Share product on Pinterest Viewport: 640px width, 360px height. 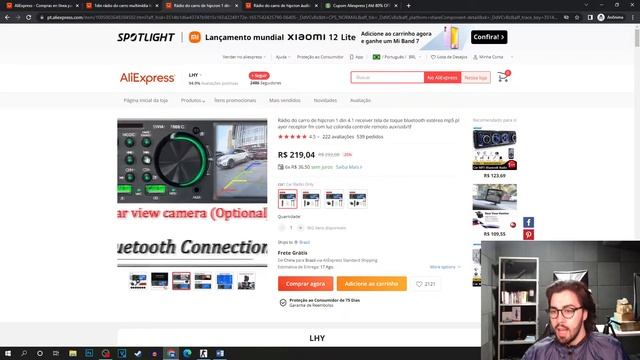[529, 235]
